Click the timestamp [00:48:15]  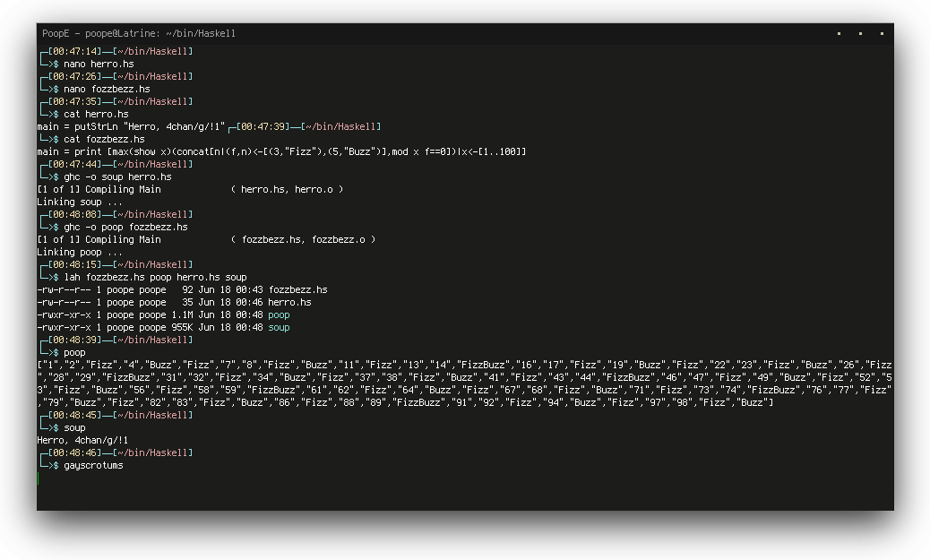pos(74,264)
